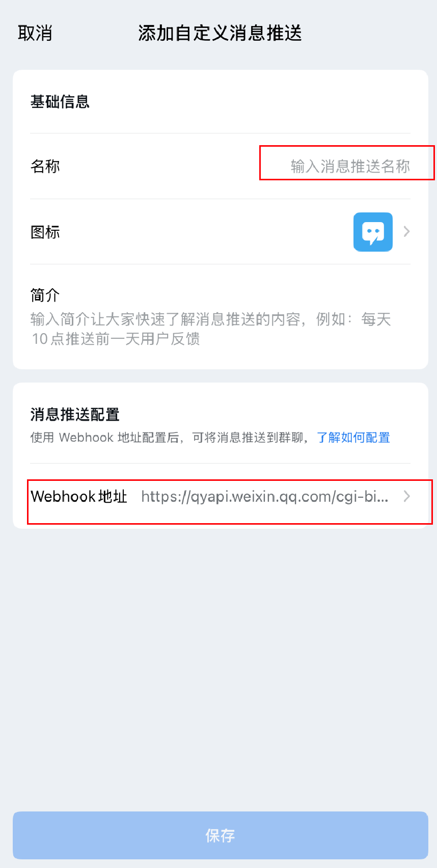Tap the 添加自定义消息推送 page title
This screenshot has width=437, height=868.
(220, 33)
